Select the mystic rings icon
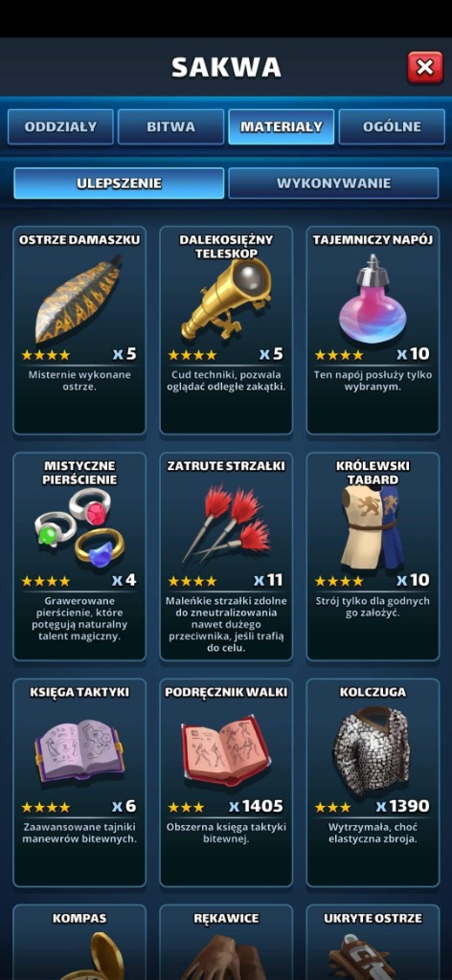This screenshot has height=980, width=452. click(79, 527)
